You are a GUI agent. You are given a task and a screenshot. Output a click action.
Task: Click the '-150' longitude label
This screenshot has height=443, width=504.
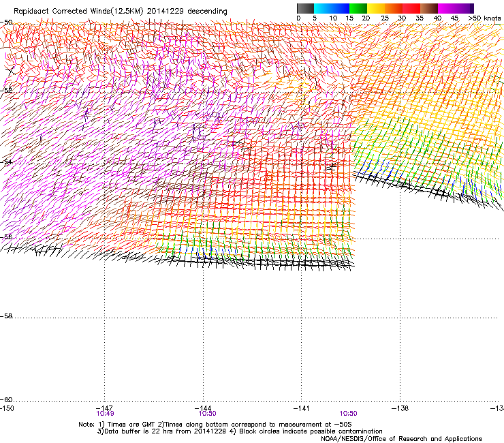7,408
